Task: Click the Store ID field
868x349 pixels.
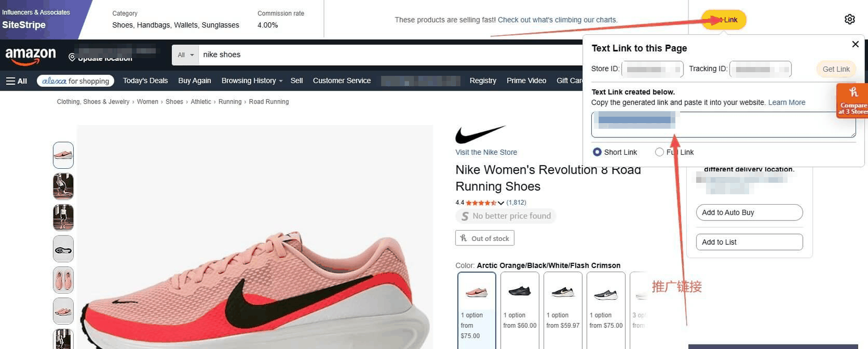Action: (x=652, y=69)
